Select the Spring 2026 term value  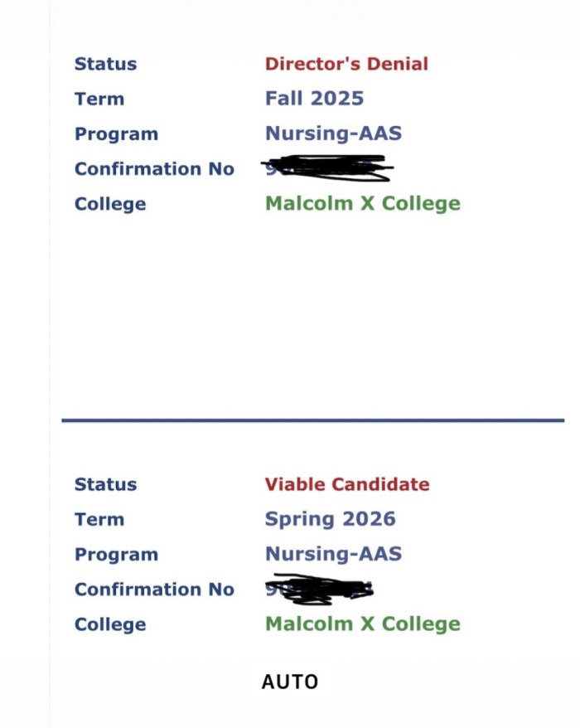pyautogui.click(x=330, y=519)
